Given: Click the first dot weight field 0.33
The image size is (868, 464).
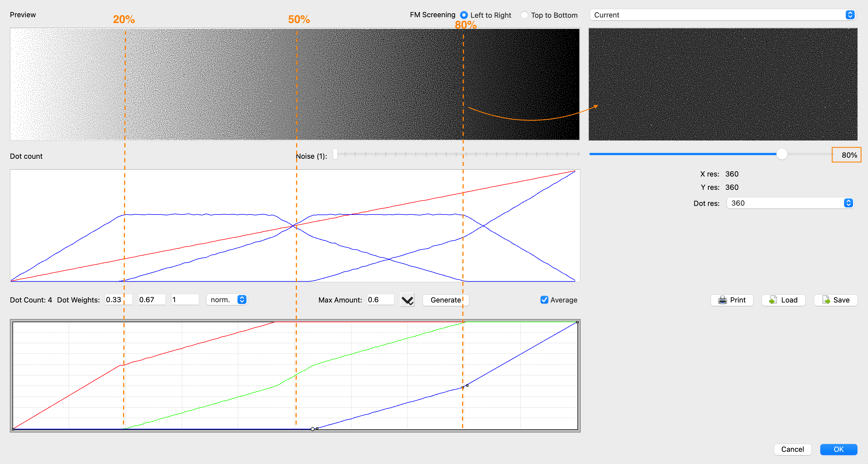Looking at the screenshot, I should (x=118, y=299).
